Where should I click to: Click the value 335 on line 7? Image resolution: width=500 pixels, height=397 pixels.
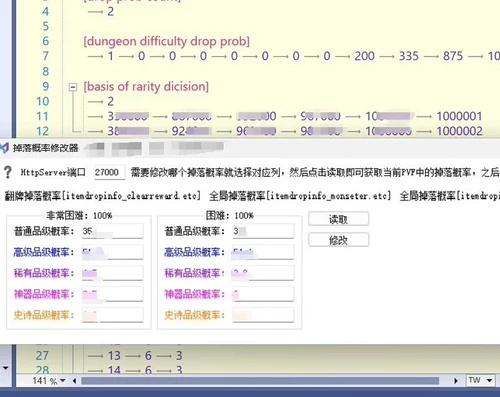pyautogui.click(x=409, y=56)
